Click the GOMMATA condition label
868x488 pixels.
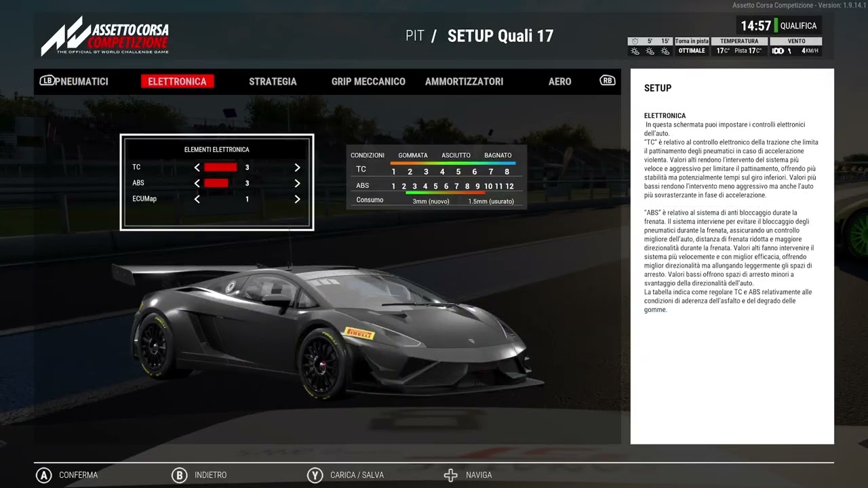[413, 155]
